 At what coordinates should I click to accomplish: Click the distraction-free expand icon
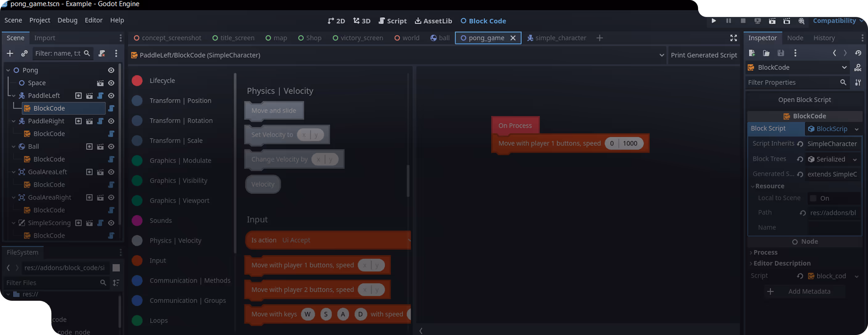(x=733, y=38)
